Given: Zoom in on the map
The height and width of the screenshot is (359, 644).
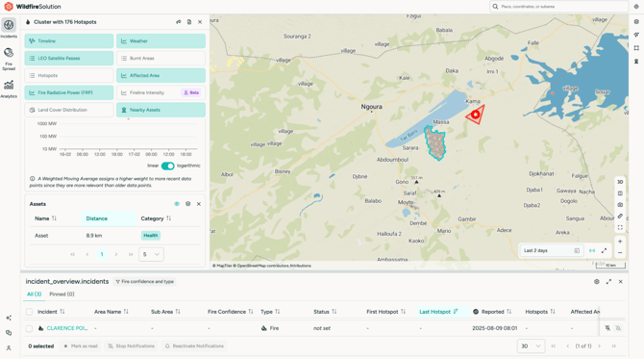Looking at the screenshot, I should (620, 242).
